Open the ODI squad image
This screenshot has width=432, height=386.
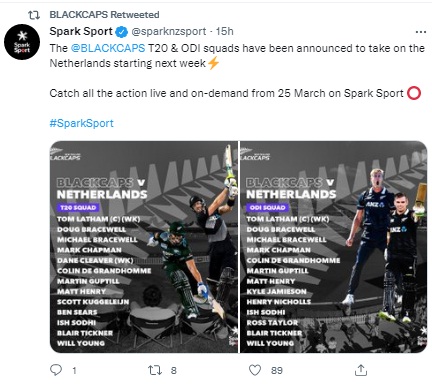click(x=333, y=247)
